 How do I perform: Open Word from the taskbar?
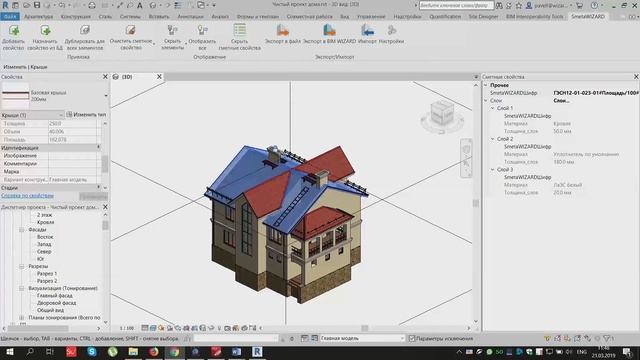point(236,352)
